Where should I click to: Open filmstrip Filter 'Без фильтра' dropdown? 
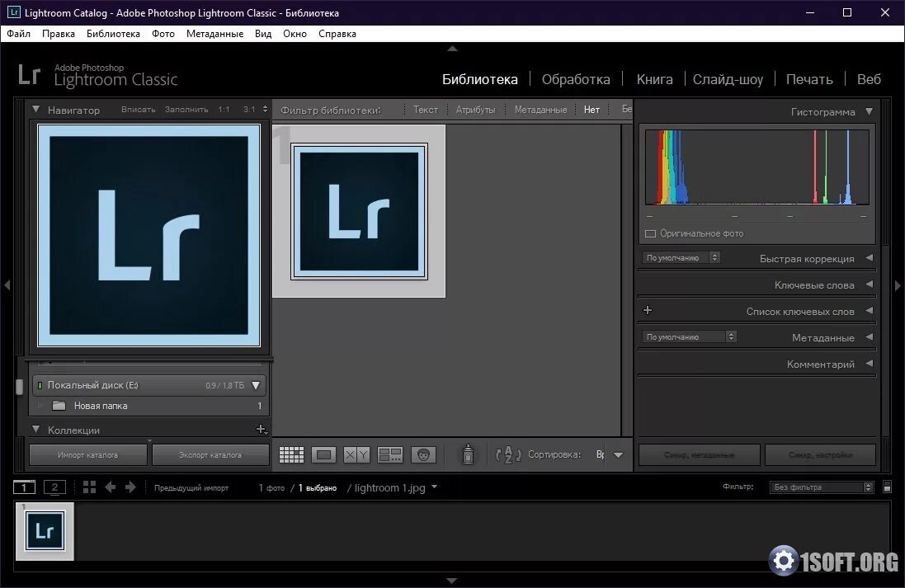point(822,487)
